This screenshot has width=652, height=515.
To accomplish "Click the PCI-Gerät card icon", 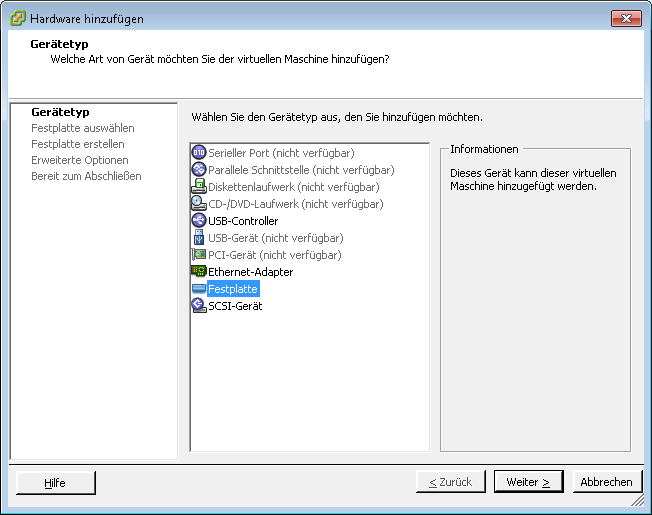I will coord(198,255).
